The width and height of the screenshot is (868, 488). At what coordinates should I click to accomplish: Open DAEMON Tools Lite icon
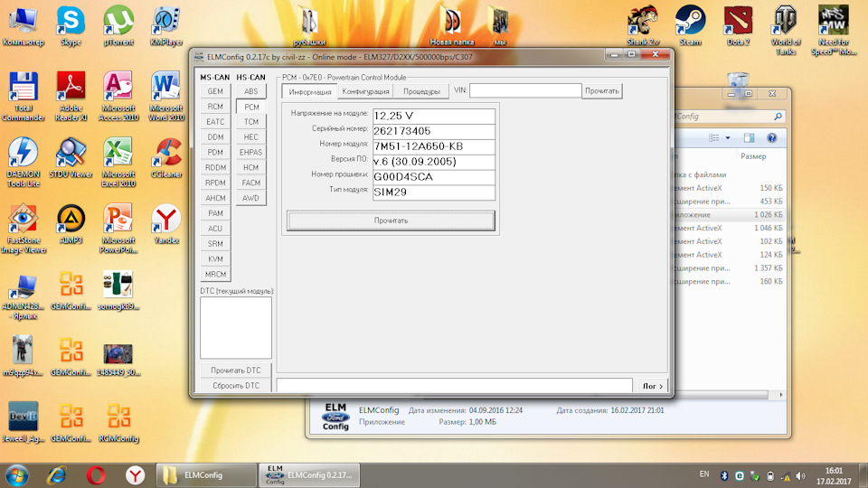tap(24, 163)
